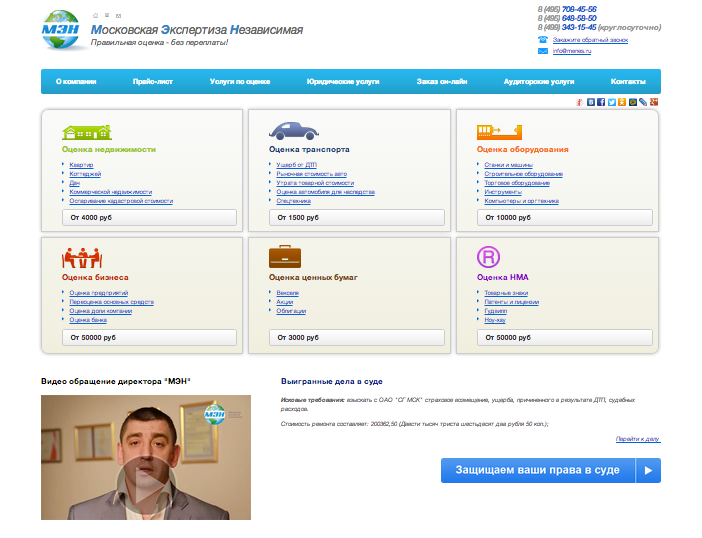Open the Квартир link
The image size is (702, 538).
tap(81, 165)
